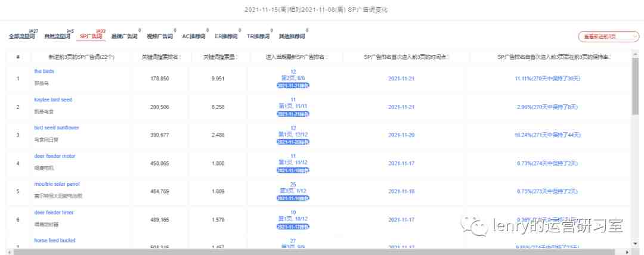Click search volume value 1,579
The width and height of the screenshot is (644, 255).
point(218,220)
